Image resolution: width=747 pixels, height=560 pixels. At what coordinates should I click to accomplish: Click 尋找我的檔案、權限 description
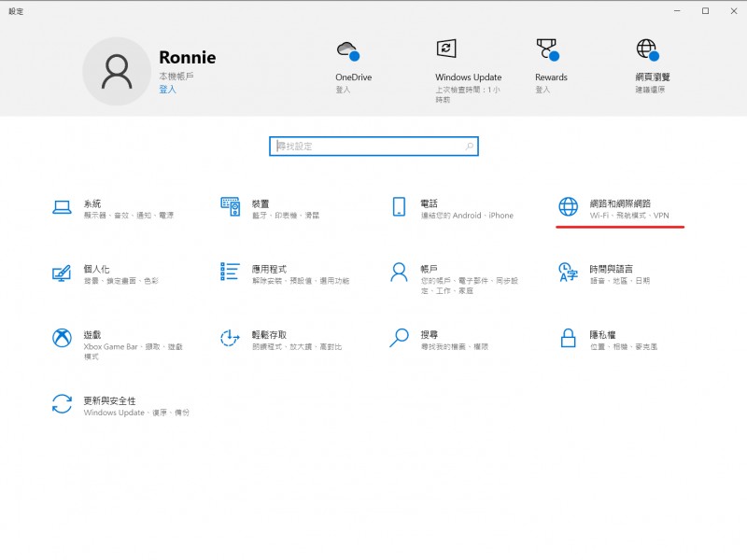[x=455, y=346]
